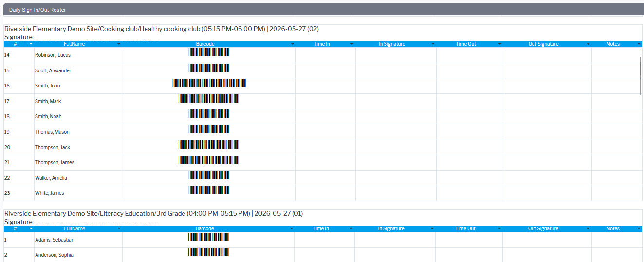The image size is (644, 262).
Task: Click the Time Out cell for Thomas, Mason
Action: point(470,132)
